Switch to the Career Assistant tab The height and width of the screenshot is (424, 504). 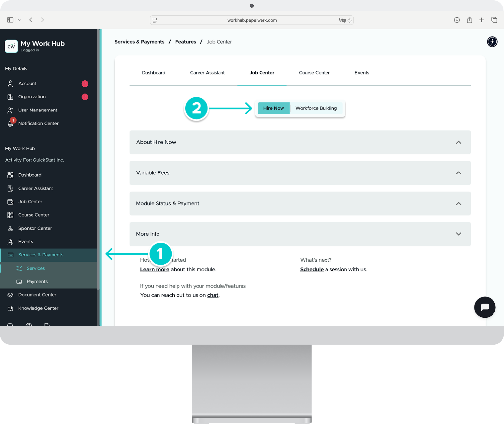tap(207, 73)
